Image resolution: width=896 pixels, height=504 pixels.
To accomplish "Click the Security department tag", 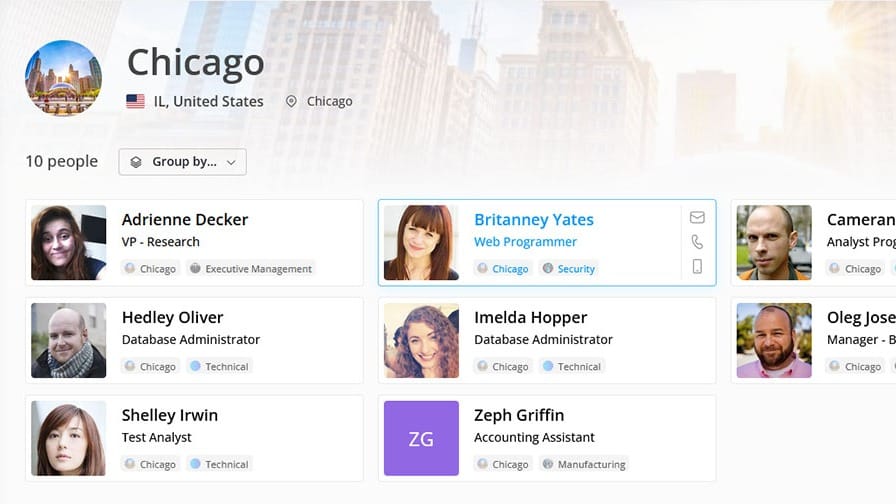I will pos(569,269).
